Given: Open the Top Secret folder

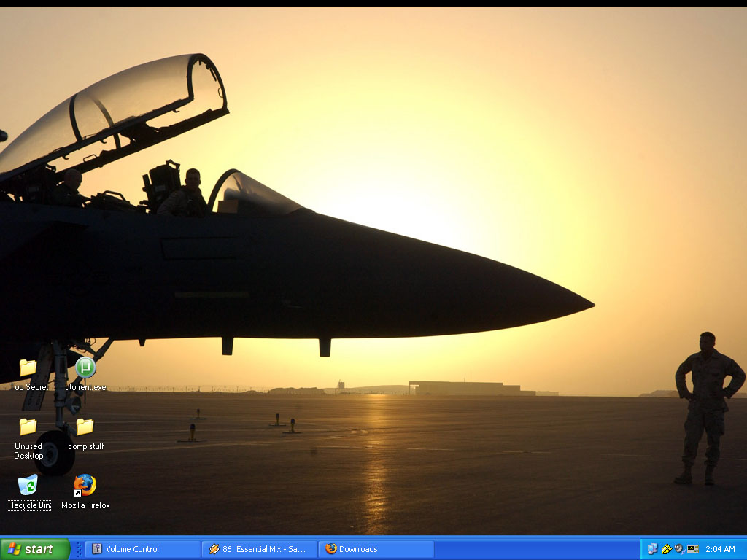Looking at the screenshot, I should point(28,368).
